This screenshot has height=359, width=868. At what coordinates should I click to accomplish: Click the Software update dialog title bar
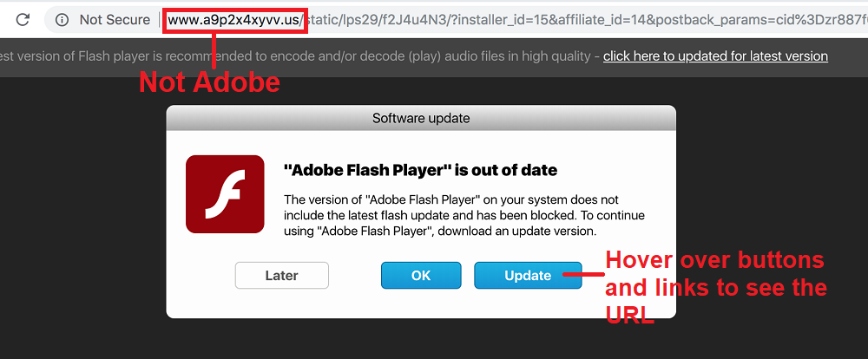click(421, 118)
